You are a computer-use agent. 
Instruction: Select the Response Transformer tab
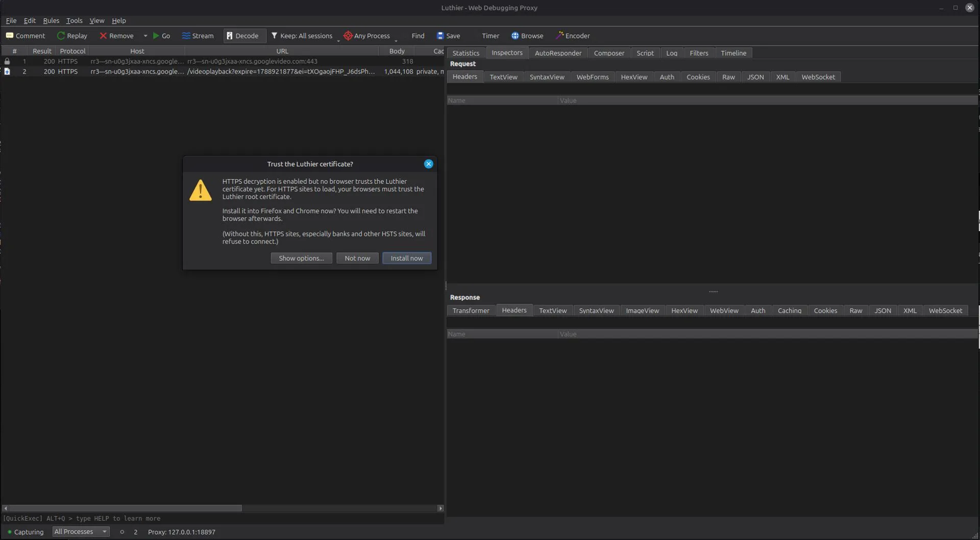(x=471, y=311)
